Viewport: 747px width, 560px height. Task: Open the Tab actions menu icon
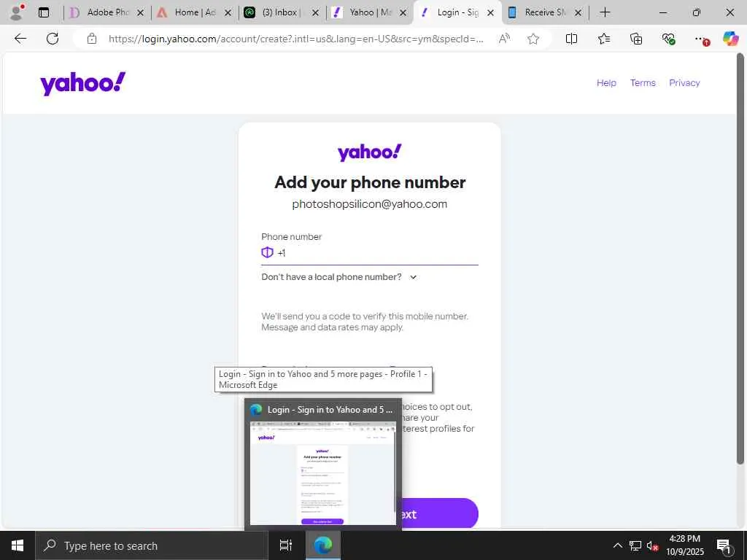(x=44, y=12)
